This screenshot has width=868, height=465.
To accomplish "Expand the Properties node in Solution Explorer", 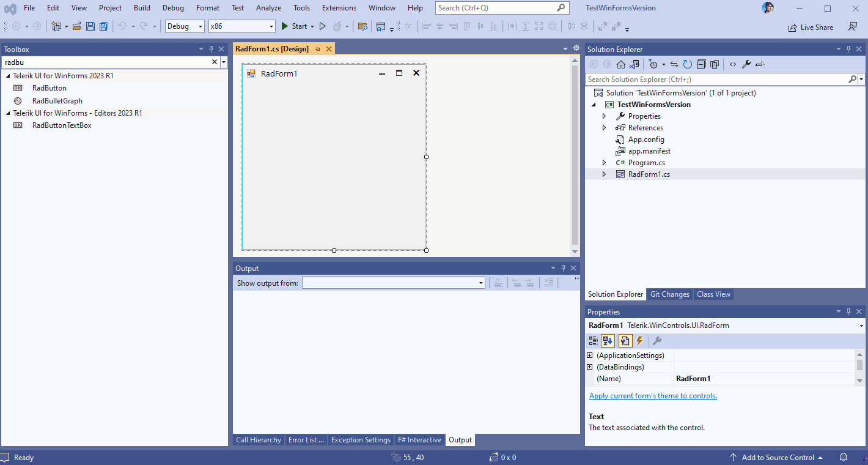I will (x=605, y=116).
